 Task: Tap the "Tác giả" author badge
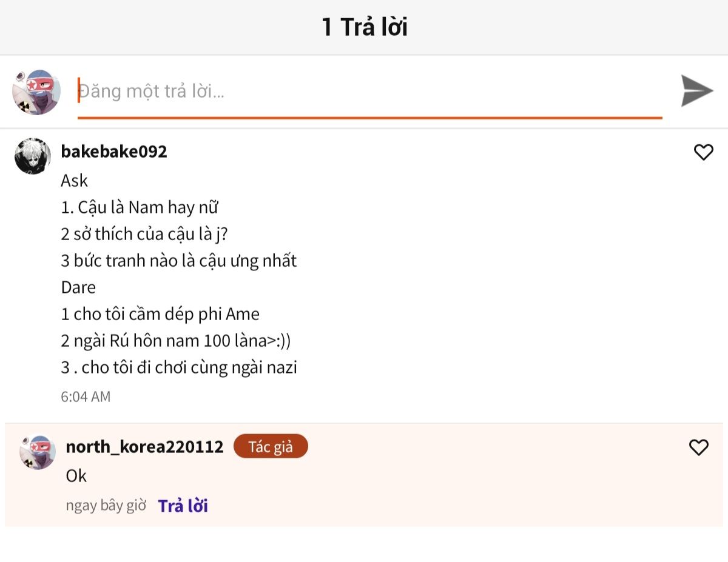271,447
